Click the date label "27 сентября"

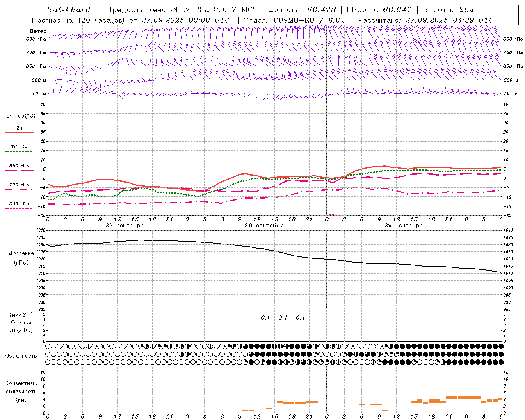(x=125, y=226)
